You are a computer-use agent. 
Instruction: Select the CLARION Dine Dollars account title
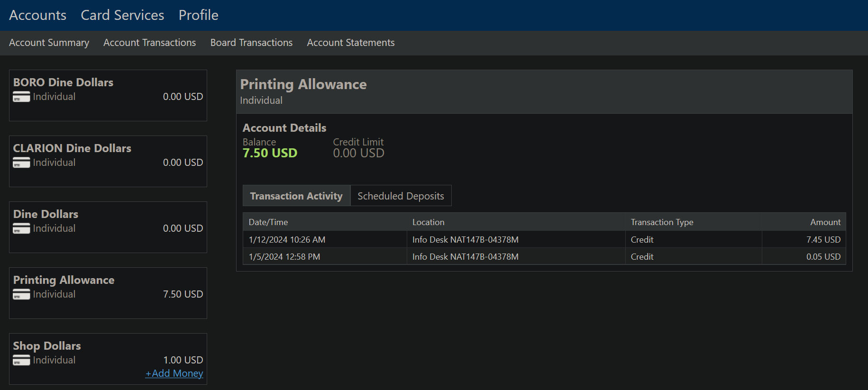click(x=72, y=148)
